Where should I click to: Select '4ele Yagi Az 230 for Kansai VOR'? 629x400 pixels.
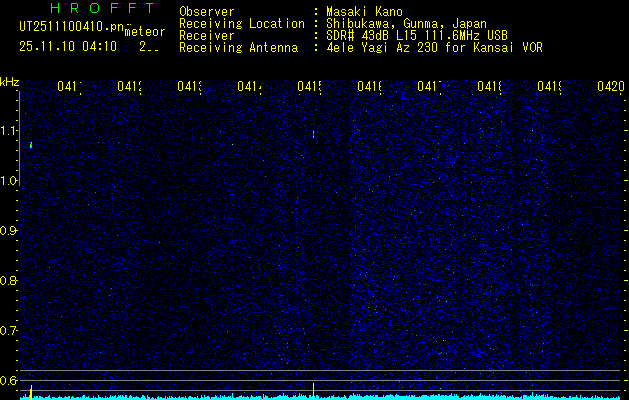tap(434, 48)
